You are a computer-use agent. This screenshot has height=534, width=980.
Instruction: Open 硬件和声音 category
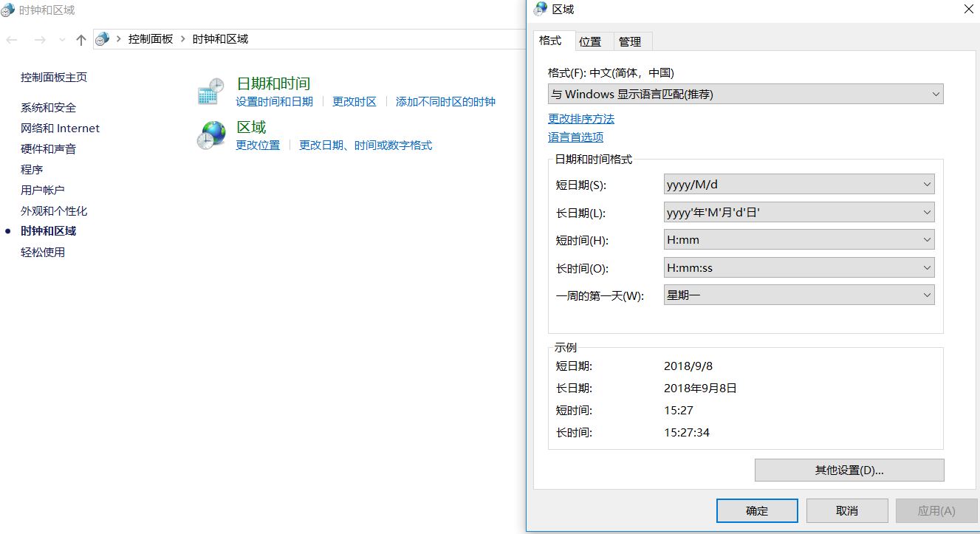(48, 149)
